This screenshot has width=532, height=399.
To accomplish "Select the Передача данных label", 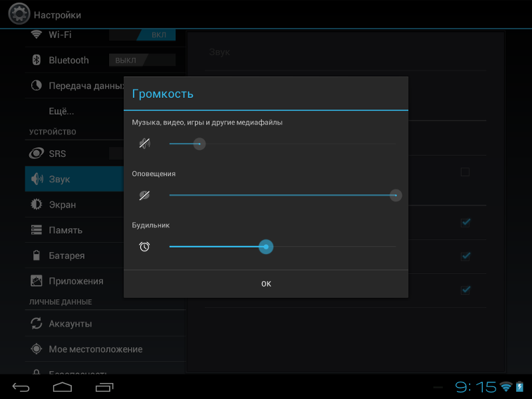I will 86,86.
